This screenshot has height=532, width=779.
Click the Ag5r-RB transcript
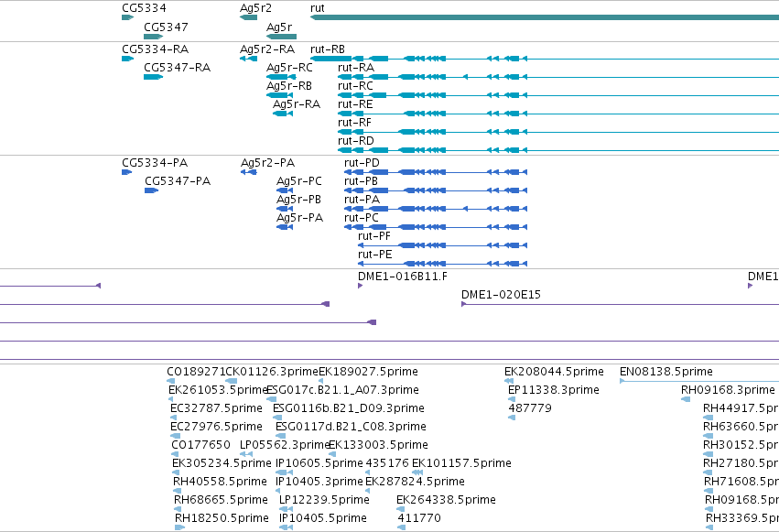(280, 95)
